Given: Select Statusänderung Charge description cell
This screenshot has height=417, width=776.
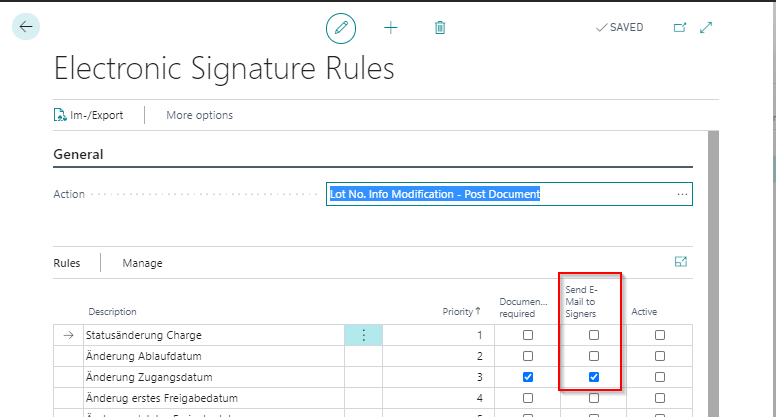Looking at the screenshot, I should click(214, 335).
